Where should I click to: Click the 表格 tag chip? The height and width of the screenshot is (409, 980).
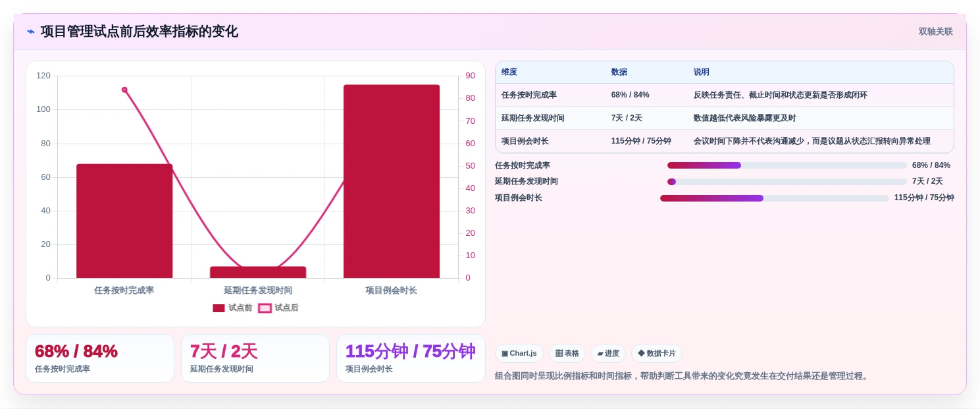tap(567, 353)
